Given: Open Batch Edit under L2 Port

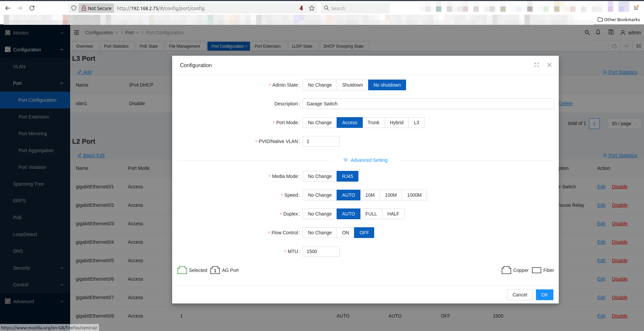Looking at the screenshot, I should (91, 155).
